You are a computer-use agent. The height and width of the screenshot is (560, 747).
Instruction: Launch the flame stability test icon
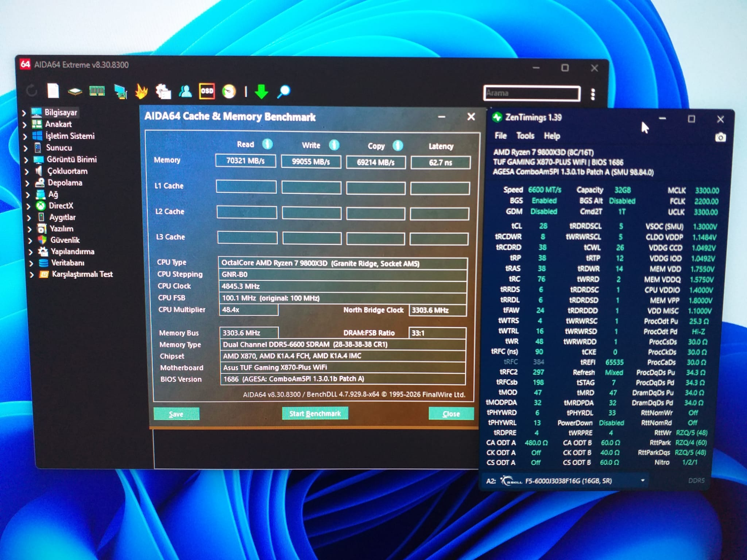pos(142,91)
